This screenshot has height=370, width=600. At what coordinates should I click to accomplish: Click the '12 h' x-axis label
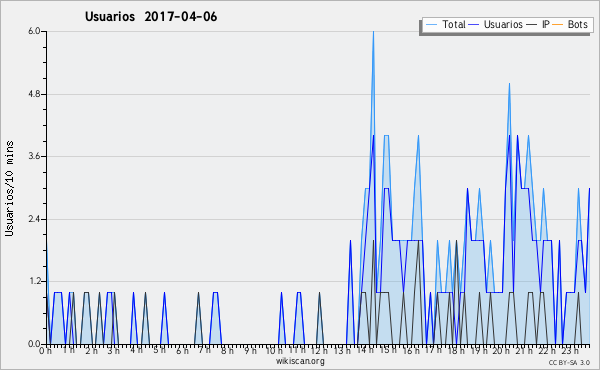tap(319, 351)
